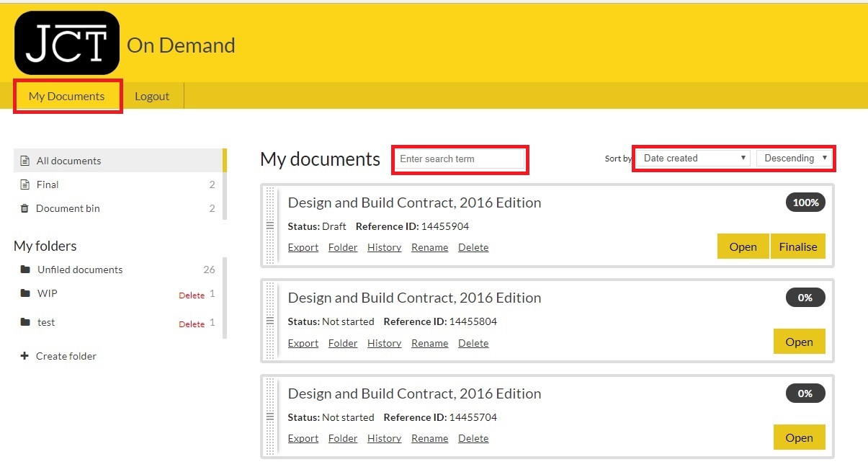Delete the WIP folder

[x=192, y=295]
